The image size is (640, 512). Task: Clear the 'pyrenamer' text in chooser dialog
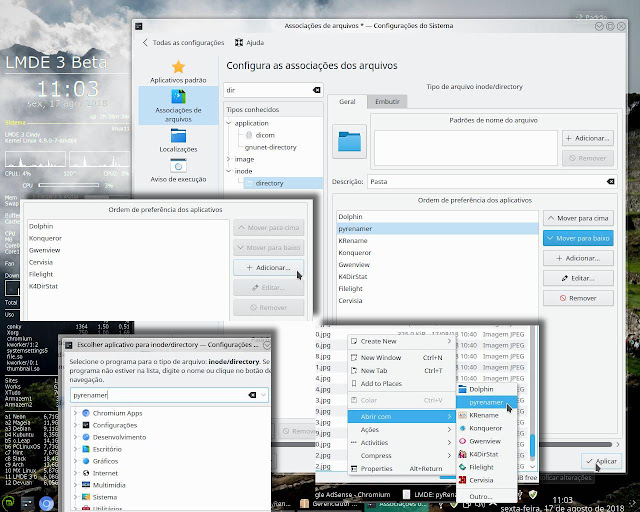click(252, 395)
